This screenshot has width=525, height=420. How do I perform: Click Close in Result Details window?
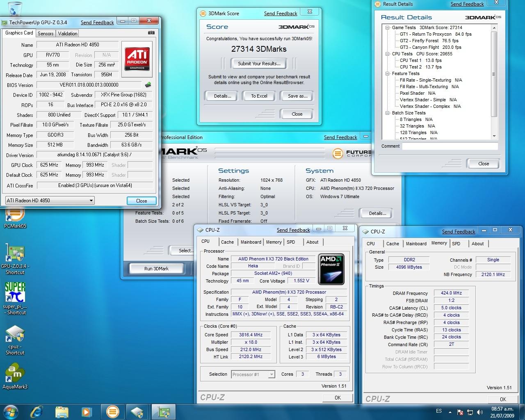pos(484,164)
